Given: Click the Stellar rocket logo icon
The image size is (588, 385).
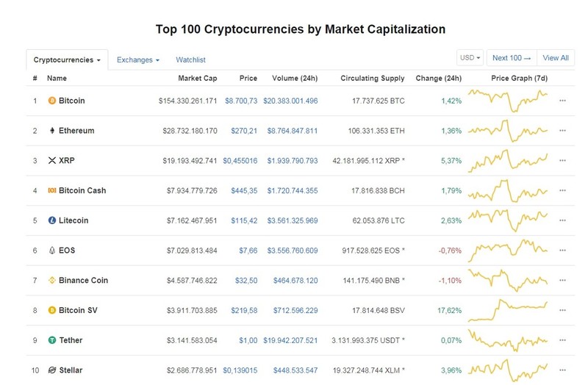Looking at the screenshot, I should tap(52, 370).
